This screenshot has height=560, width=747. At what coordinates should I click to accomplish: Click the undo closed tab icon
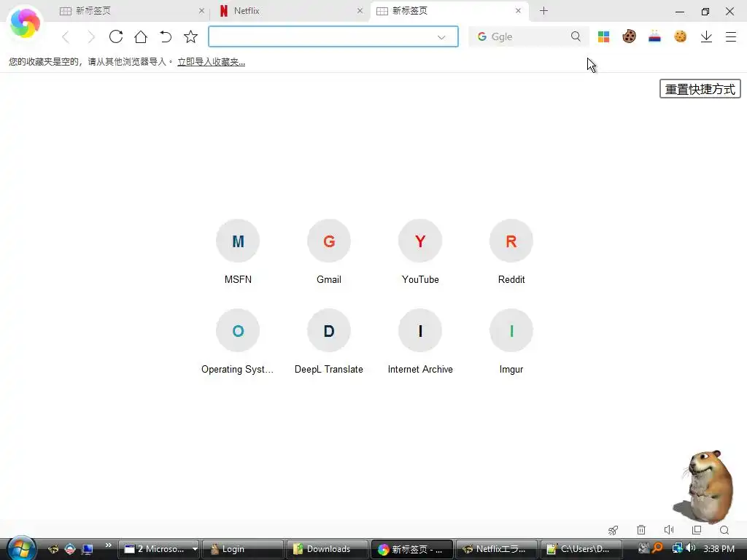(166, 36)
